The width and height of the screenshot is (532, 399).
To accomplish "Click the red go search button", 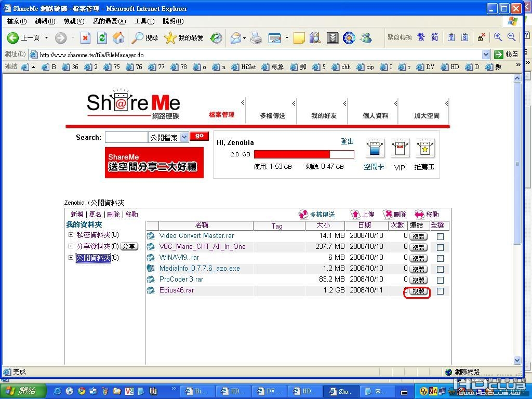I will 199,136.
